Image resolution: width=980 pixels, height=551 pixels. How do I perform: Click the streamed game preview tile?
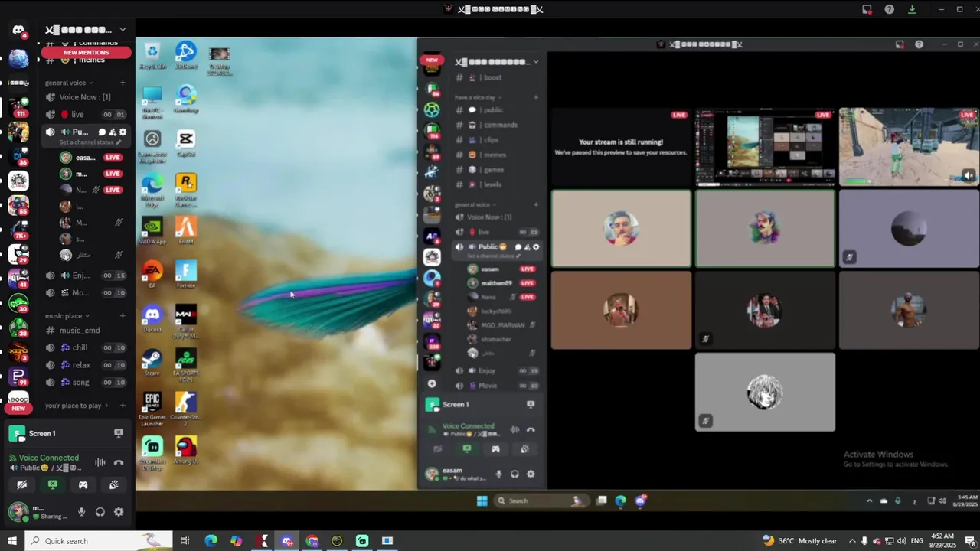coord(909,147)
